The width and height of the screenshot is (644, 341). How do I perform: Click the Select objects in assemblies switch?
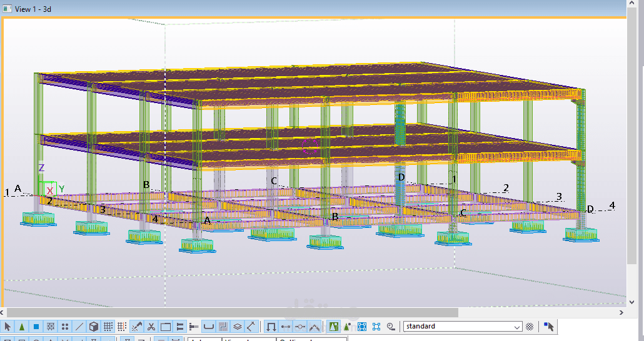[348, 327]
